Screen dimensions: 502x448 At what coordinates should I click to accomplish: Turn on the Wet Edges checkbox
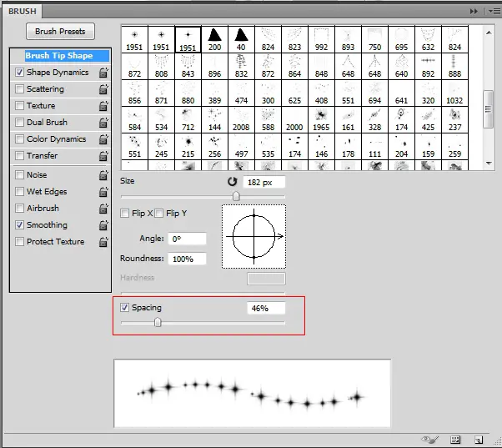pos(19,192)
